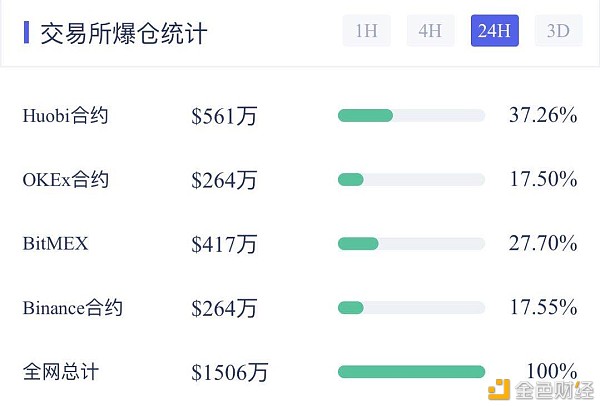
Task: Click the BitMEX liquidation progress bar
Action: tap(411, 243)
